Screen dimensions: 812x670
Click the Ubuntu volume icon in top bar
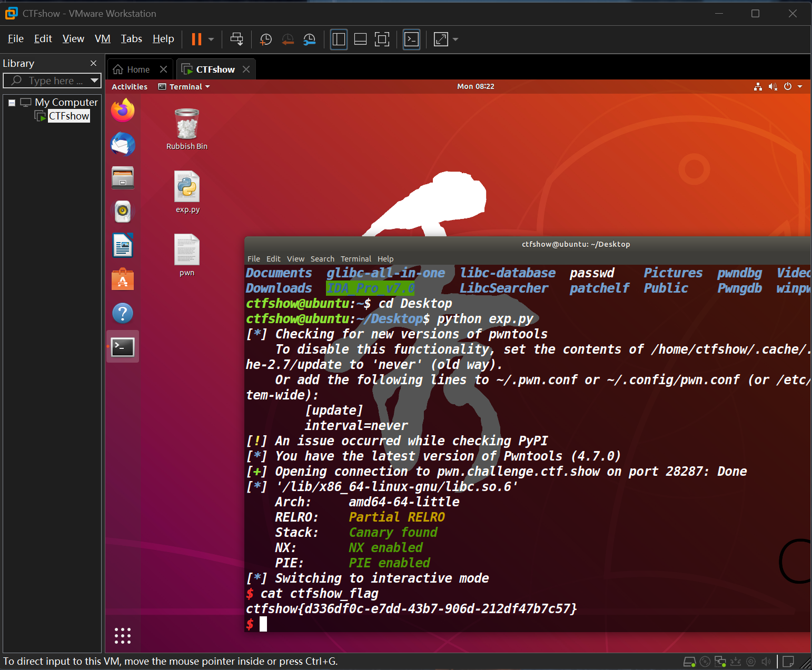click(773, 87)
